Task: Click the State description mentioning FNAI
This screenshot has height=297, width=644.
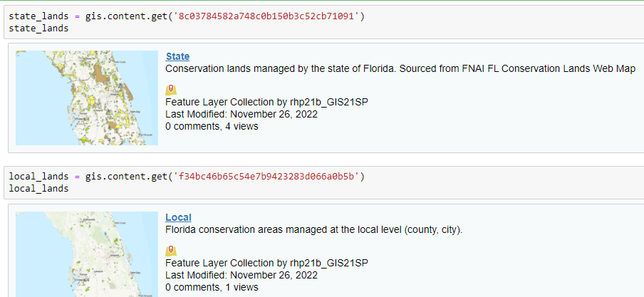Action: pyautogui.click(x=400, y=69)
